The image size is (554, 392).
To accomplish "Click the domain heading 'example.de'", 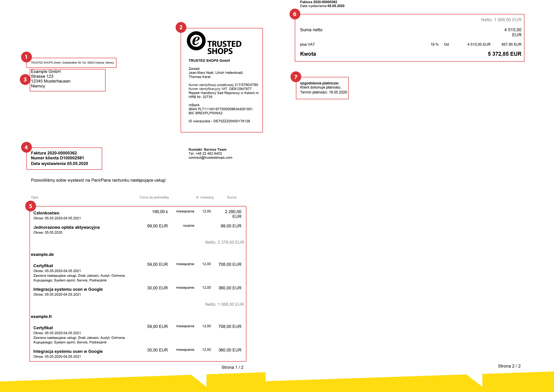I will [x=42, y=254].
